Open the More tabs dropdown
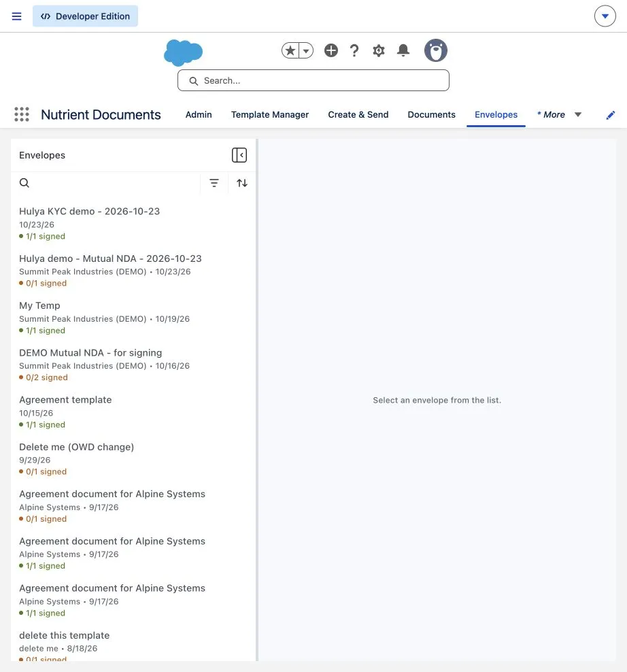This screenshot has height=672, width=627. (x=559, y=114)
